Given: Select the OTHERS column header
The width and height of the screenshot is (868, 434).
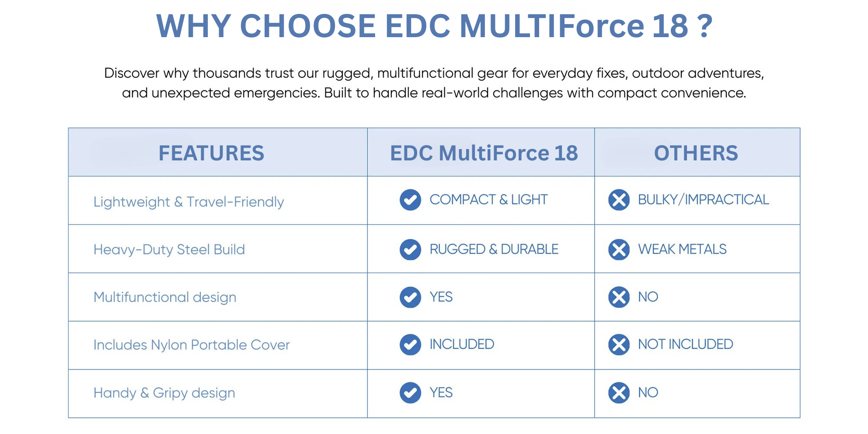Looking at the screenshot, I should (x=696, y=153).
